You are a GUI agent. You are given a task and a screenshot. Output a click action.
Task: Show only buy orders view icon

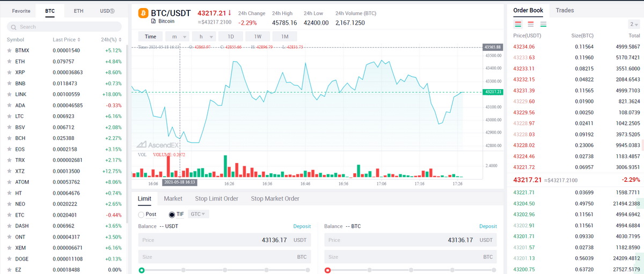[543, 24]
